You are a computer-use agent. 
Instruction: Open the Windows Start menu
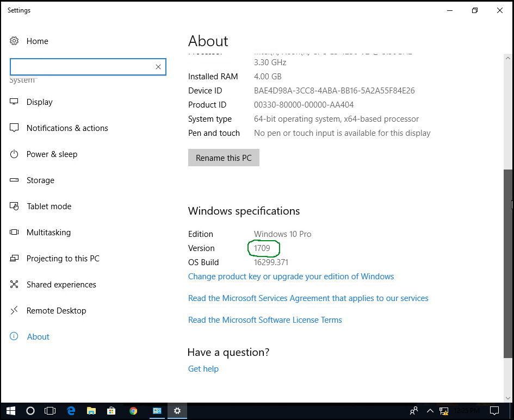[x=11, y=411]
